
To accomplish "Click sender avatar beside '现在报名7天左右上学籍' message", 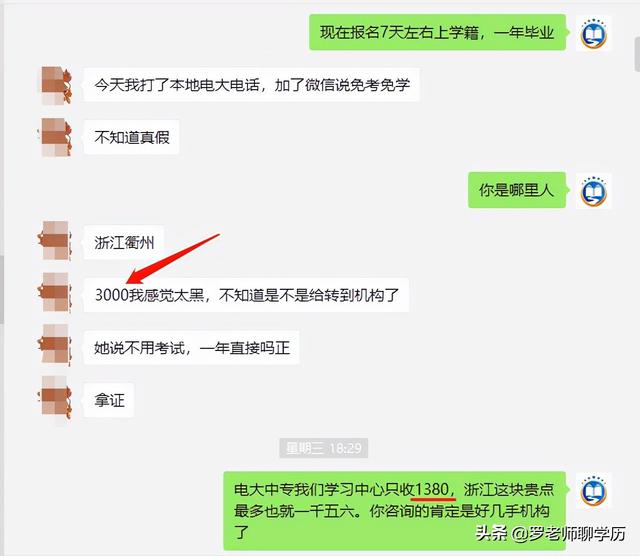I will (593, 33).
